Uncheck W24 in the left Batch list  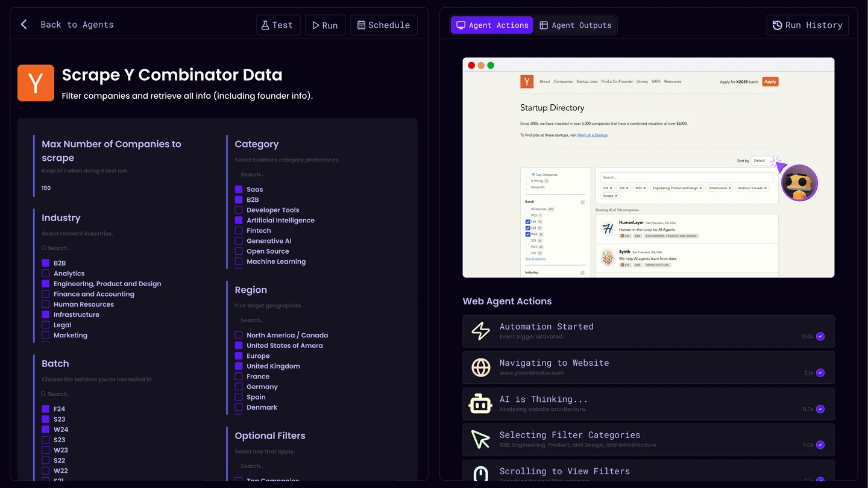(x=45, y=430)
